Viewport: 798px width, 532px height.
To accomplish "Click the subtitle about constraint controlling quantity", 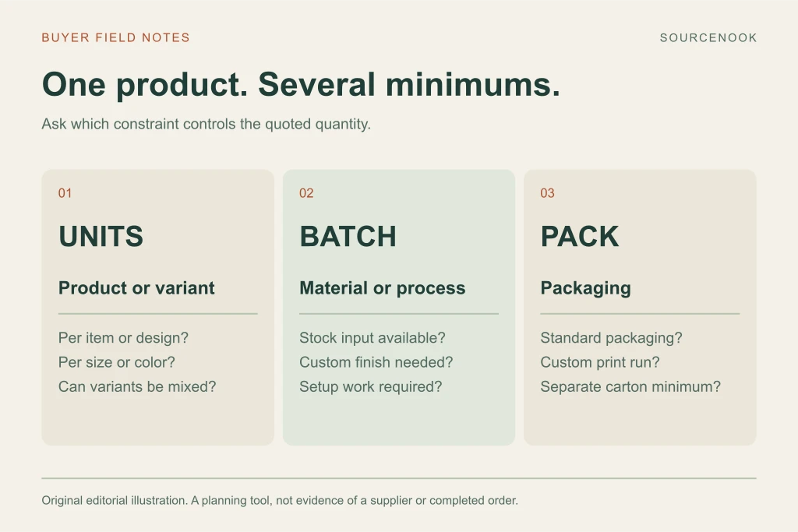I will pos(206,124).
